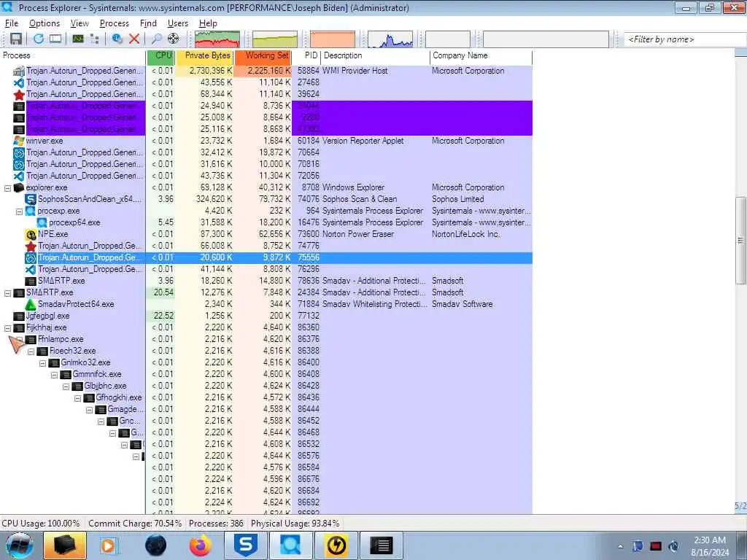
Task: Sort by the PID column header
Action: pyautogui.click(x=306, y=55)
